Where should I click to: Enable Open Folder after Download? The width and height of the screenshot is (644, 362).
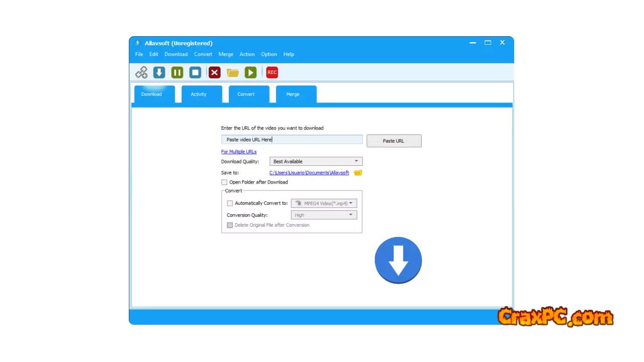(x=224, y=182)
